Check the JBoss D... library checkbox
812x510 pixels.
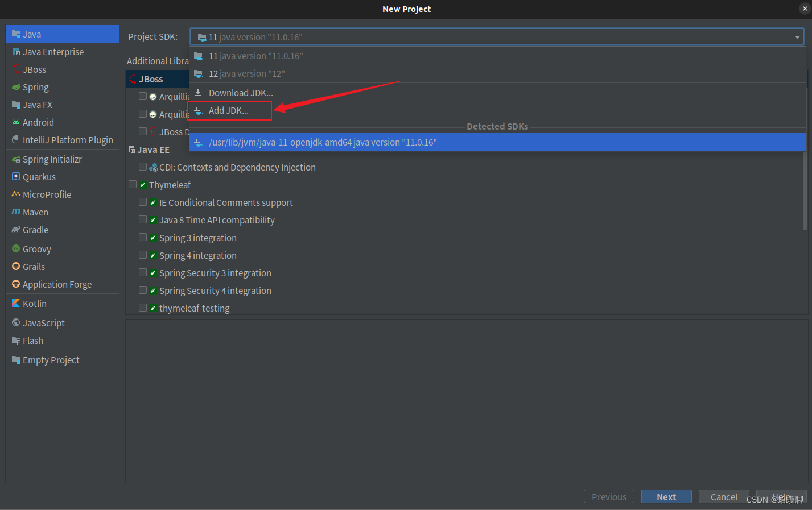pos(143,131)
